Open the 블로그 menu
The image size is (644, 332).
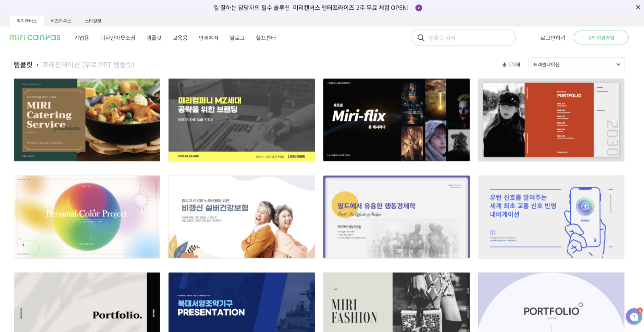[x=237, y=38]
